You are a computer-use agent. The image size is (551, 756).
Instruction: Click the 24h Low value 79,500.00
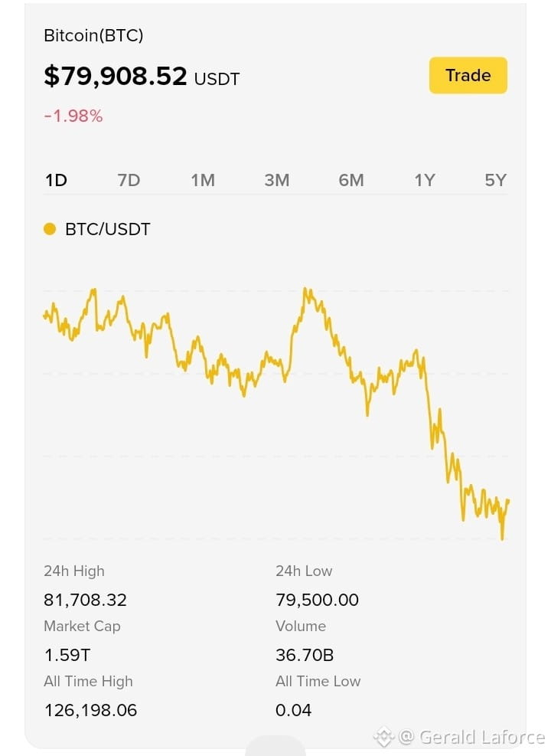coord(317,600)
